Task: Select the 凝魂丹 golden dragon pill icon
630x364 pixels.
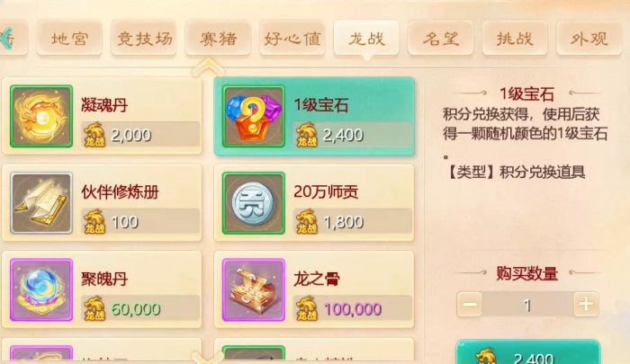Action: pyautogui.click(x=41, y=116)
